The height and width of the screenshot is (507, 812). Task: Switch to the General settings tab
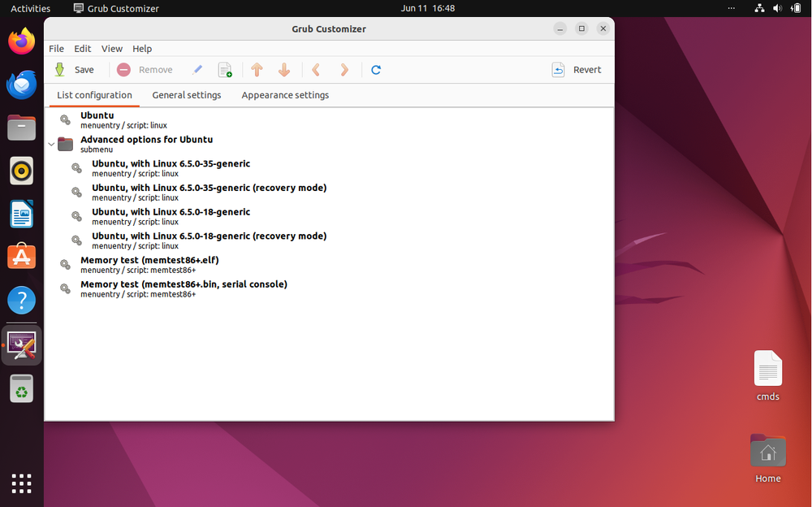click(186, 95)
